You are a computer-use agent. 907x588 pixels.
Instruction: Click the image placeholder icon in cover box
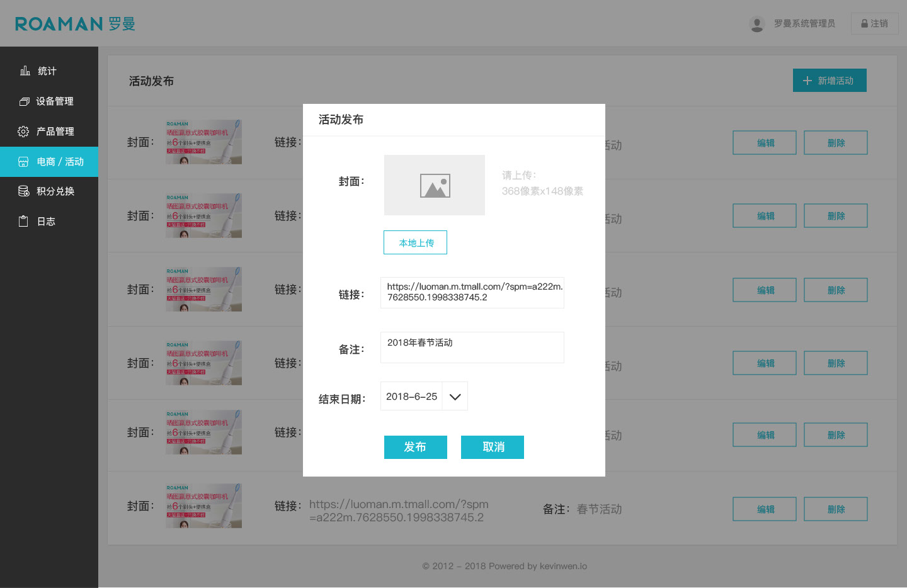pos(435,186)
